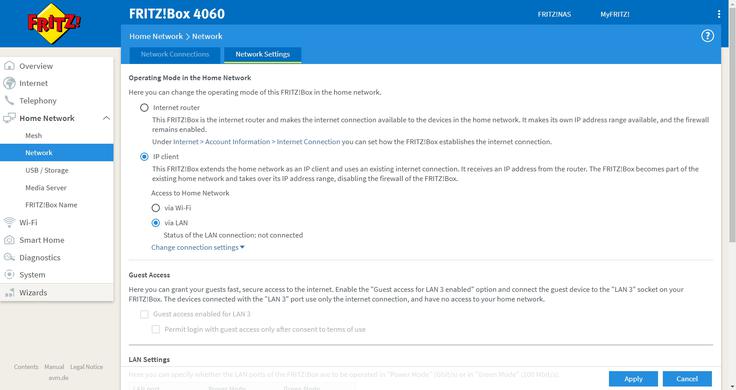The height and width of the screenshot is (390, 736).
Task: Toggle permit login after consent checkbox
Action: click(155, 329)
